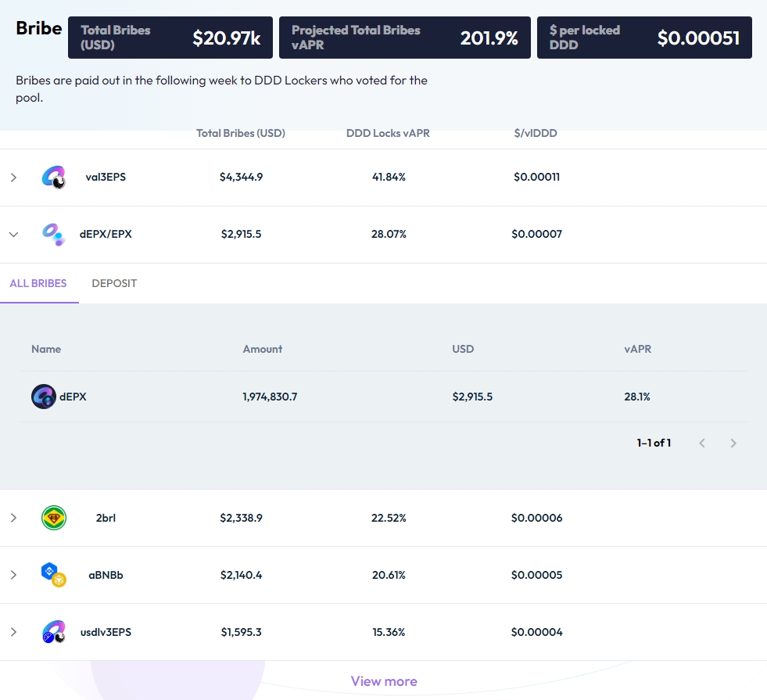Sort by DDD Locks vAPR column
The width and height of the screenshot is (767, 700).
tap(388, 134)
